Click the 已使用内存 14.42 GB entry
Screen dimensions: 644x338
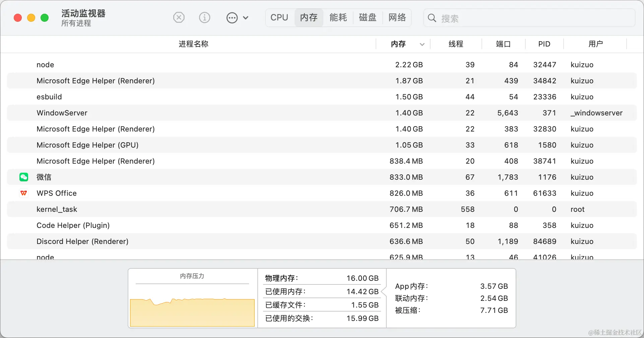point(322,291)
